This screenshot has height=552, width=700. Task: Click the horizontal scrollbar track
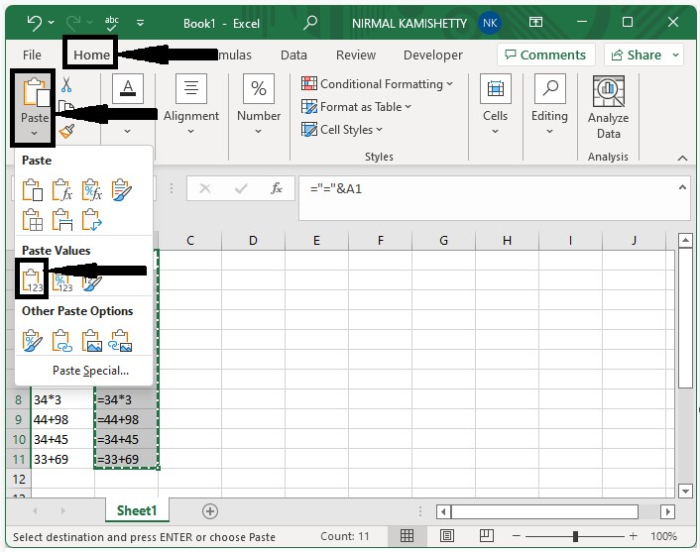coord(545,511)
